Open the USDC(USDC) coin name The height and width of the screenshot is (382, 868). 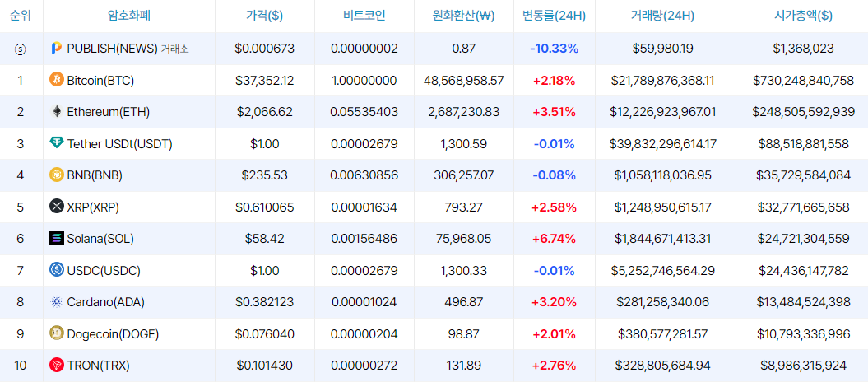pyautogui.click(x=104, y=271)
